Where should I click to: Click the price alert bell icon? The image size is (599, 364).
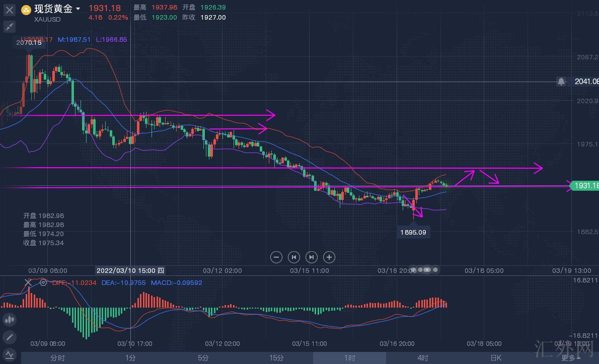[x=561, y=81]
